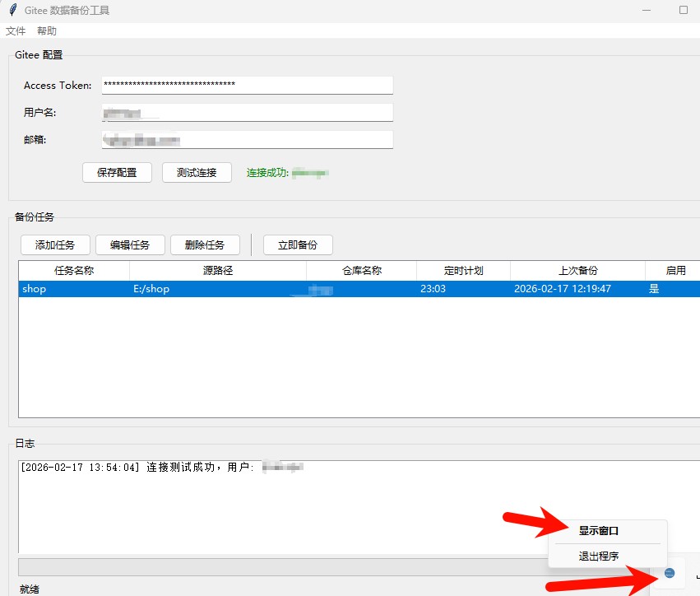Click the 立即备份 button
This screenshot has height=596, width=700.
coord(298,244)
